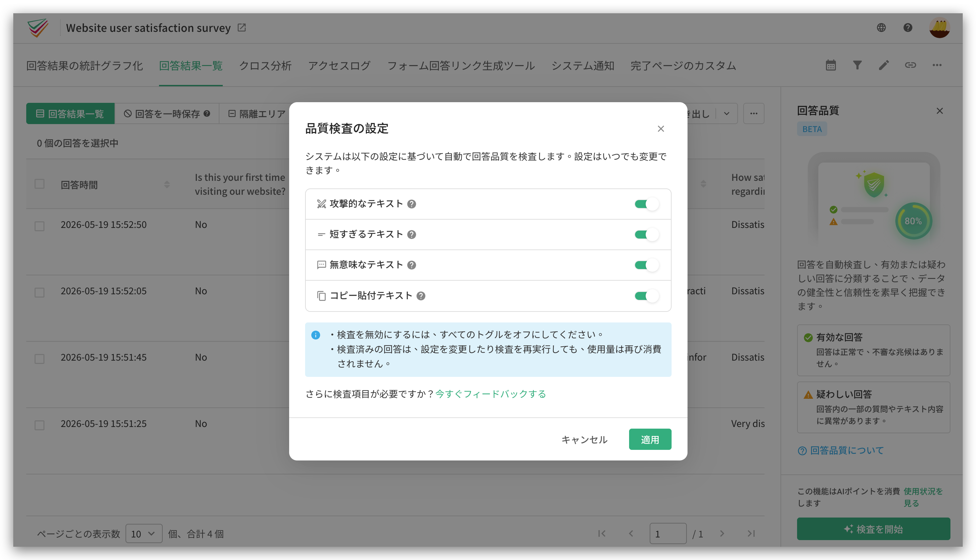Click the link chain icon
This screenshot has height=560, width=976.
point(910,65)
